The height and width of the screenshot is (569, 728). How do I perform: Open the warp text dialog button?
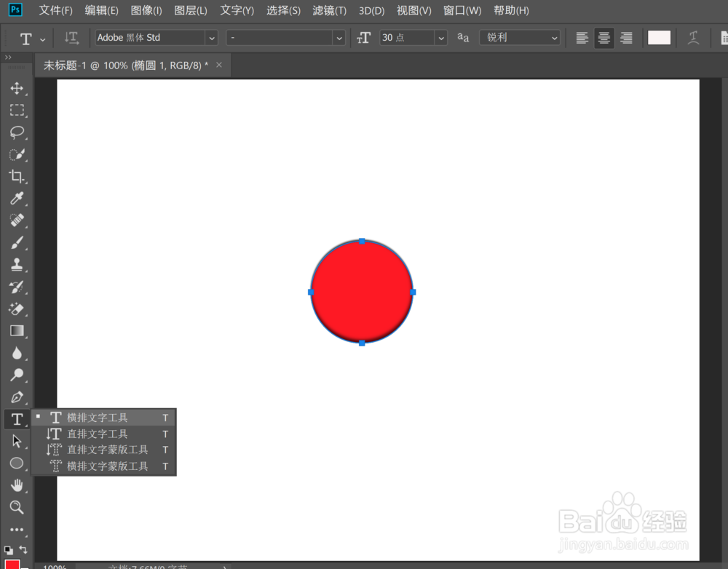pyautogui.click(x=693, y=37)
